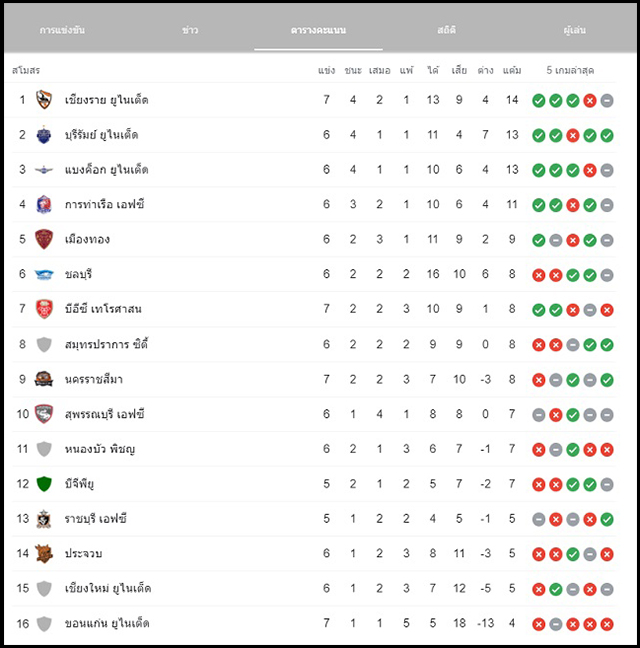Open the การแข่งขัน tab
Screen dimensions: 640x648
click(62, 30)
